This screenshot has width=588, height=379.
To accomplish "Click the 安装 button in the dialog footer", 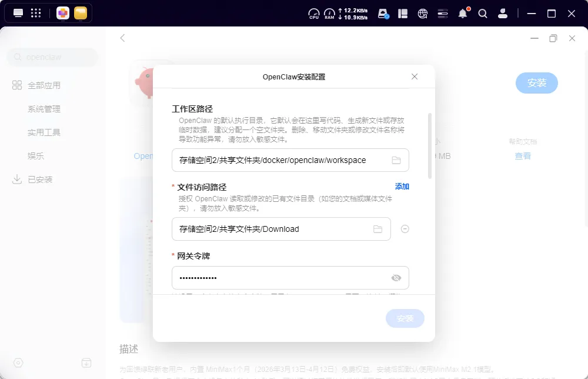I will 405,318.
